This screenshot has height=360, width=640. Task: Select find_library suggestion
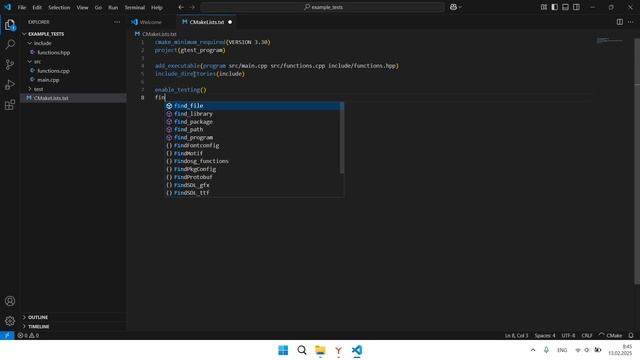pyautogui.click(x=253, y=114)
